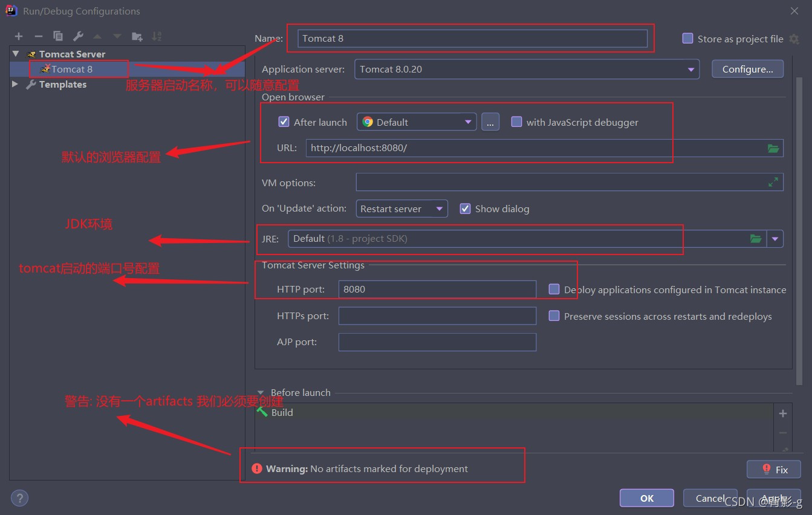The height and width of the screenshot is (515, 812).
Task: Click IntelliJ logo in title bar
Action: coord(11,10)
